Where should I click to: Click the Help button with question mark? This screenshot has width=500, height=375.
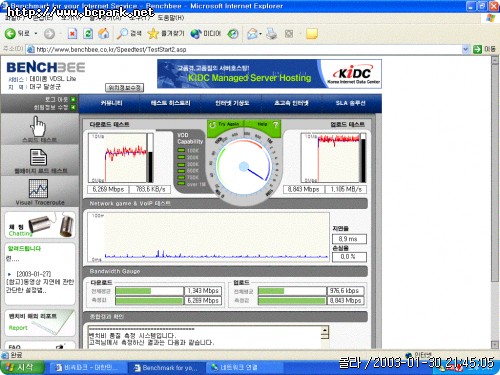point(264,125)
